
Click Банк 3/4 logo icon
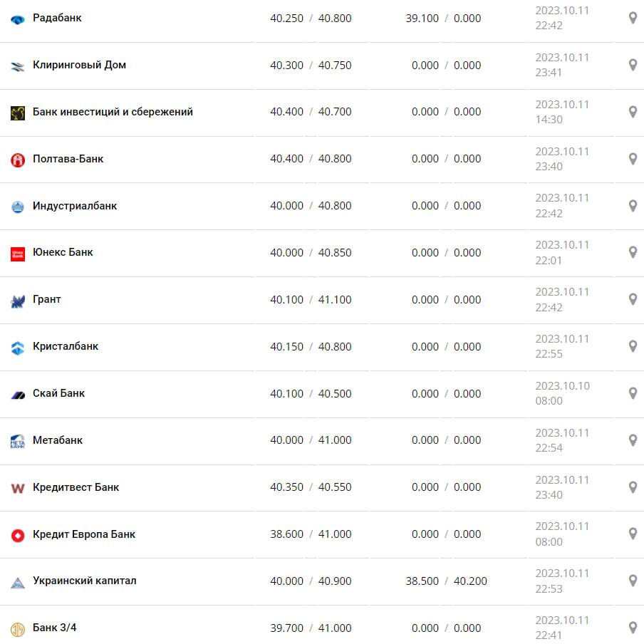pyautogui.click(x=18, y=628)
